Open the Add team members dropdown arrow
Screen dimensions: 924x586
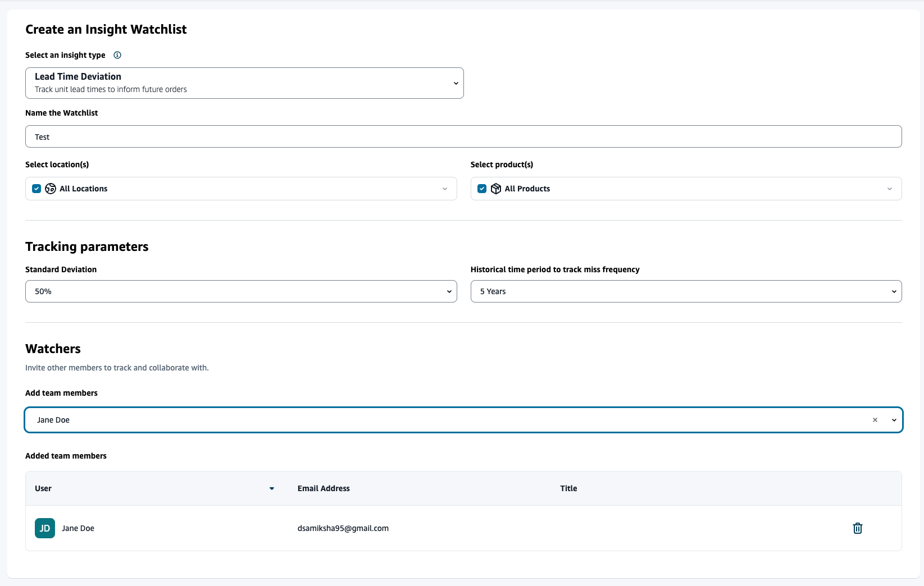[x=894, y=420]
